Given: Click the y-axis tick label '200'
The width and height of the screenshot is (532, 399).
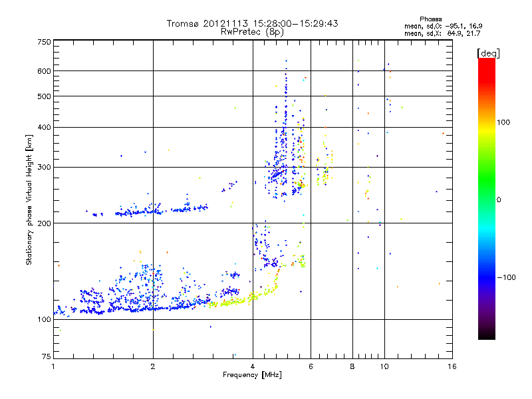Looking at the screenshot, I should (44, 223).
